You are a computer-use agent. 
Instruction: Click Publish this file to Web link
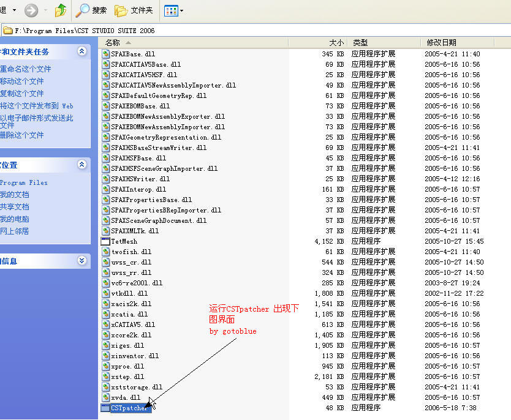point(37,106)
